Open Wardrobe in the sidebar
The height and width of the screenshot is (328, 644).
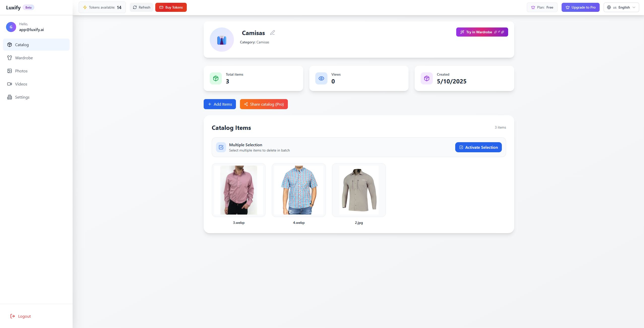[24, 58]
